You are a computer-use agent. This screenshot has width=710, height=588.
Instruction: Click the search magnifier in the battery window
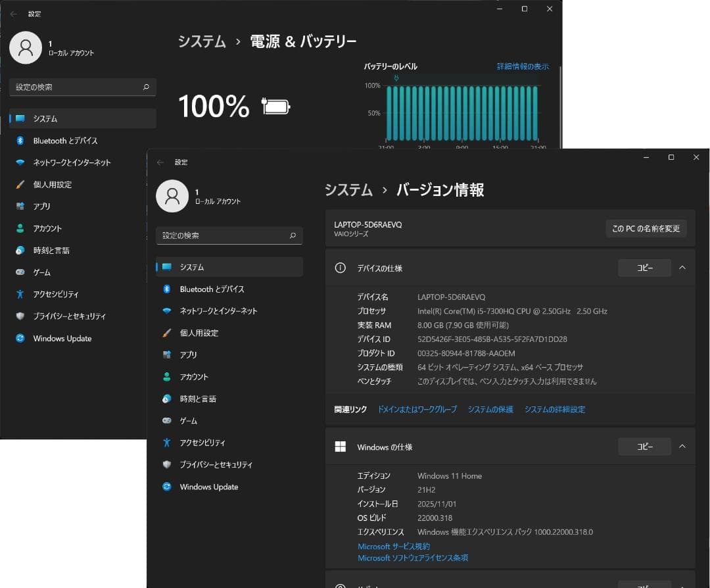(146, 87)
